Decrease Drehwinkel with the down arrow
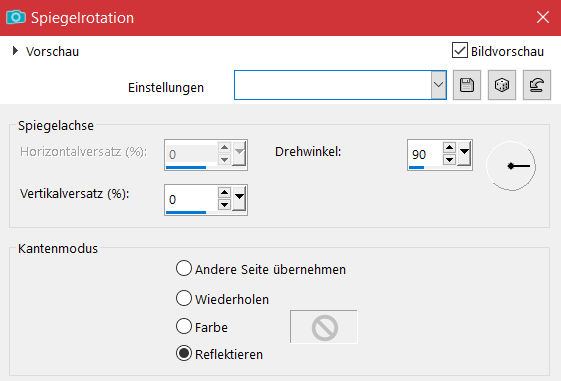The height and width of the screenshot is (381, 561). (449, 160)
